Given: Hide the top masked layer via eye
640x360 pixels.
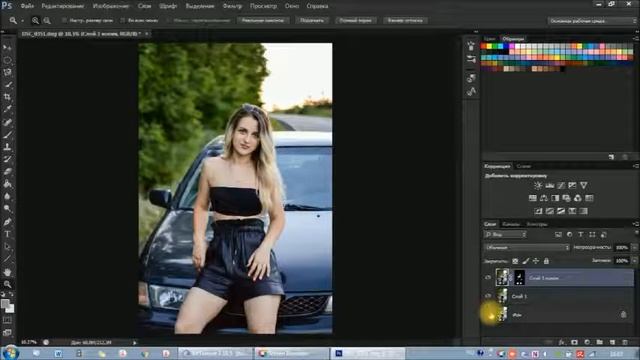Looking at the screenshot, I should coord(488,278).
